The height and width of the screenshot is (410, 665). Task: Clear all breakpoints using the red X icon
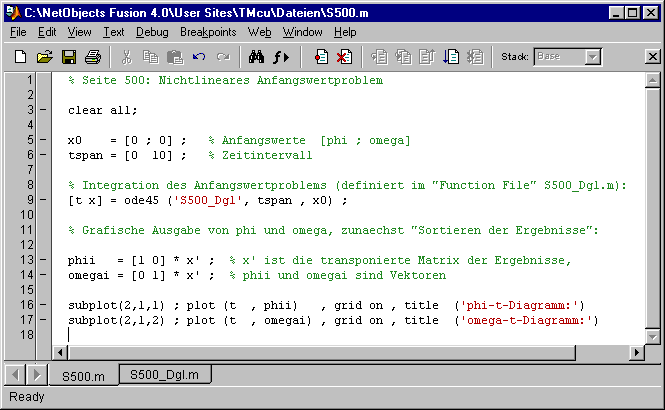(x=343, y=57)
